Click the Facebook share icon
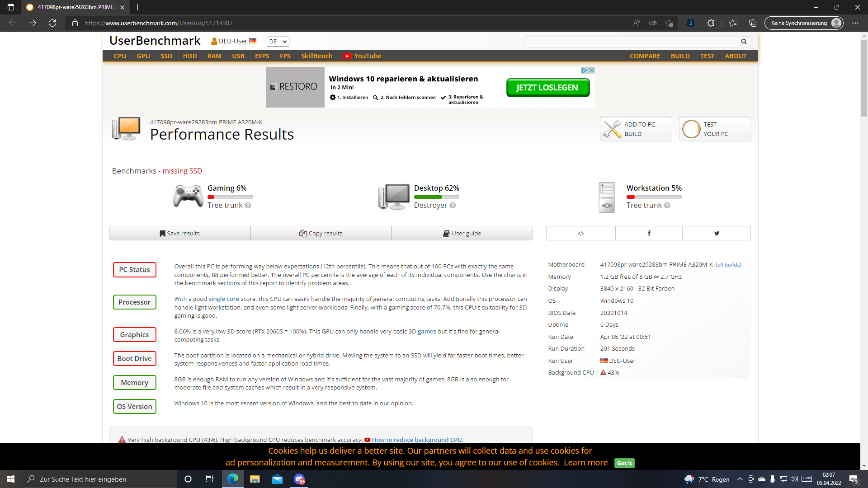Image resolution: width=868 pixels, height=488 pixels. pyautogui.click(x=649, y=233)
